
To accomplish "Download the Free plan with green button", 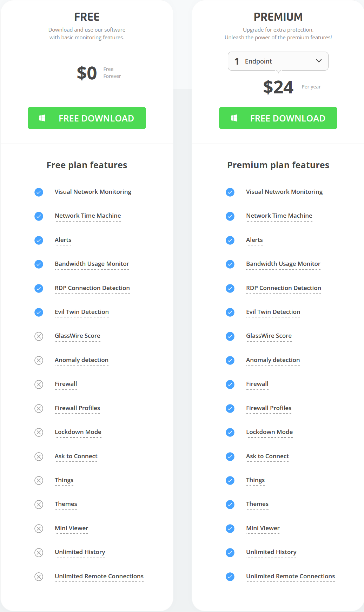I will [x=87, y=118].
